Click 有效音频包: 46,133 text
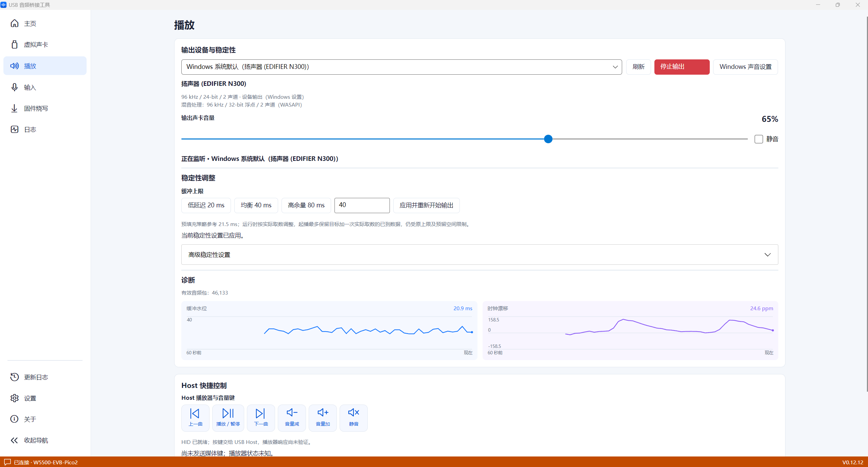The image size is (868, 467). pos(204,293)
